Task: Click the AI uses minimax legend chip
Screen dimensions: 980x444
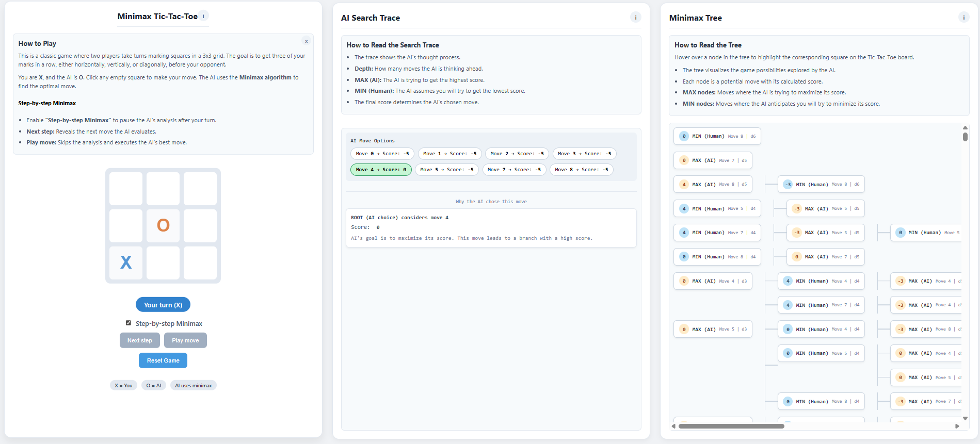Action: point(194,385)
